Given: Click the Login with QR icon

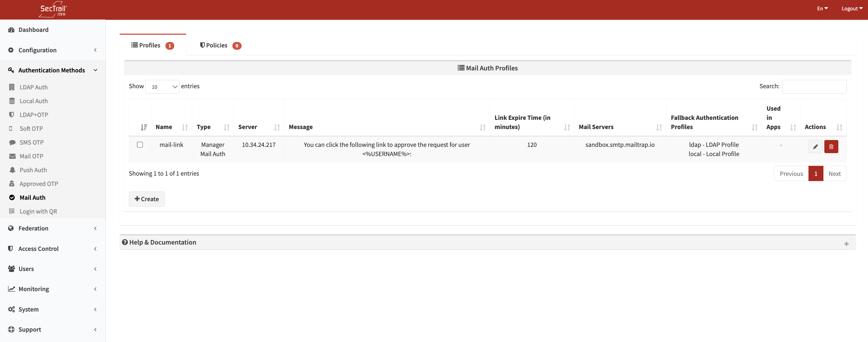Looking at the screenshot, I should (12, 211).
